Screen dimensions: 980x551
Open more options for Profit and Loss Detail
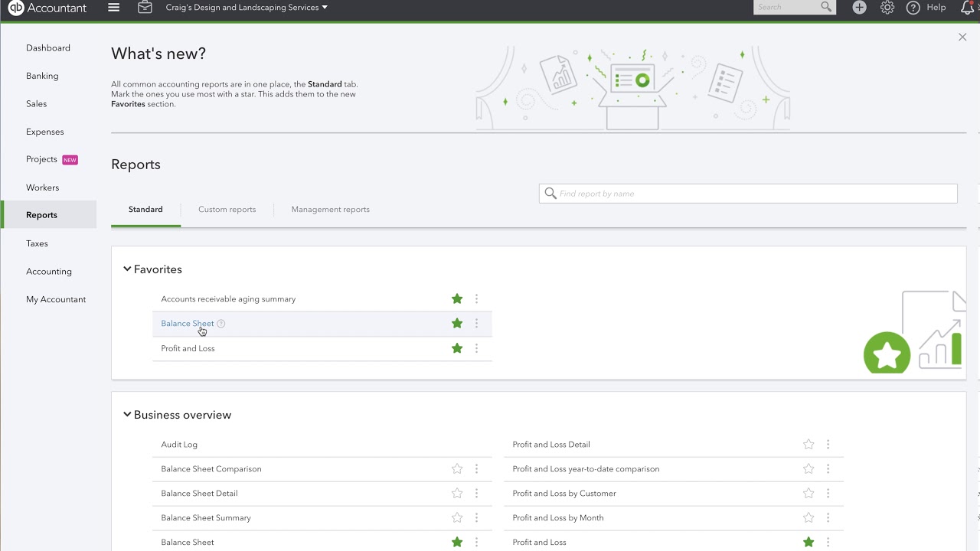(x=828, y=445)
